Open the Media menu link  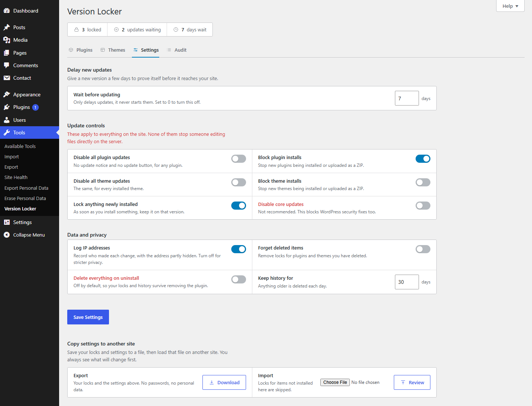(30, 40)
